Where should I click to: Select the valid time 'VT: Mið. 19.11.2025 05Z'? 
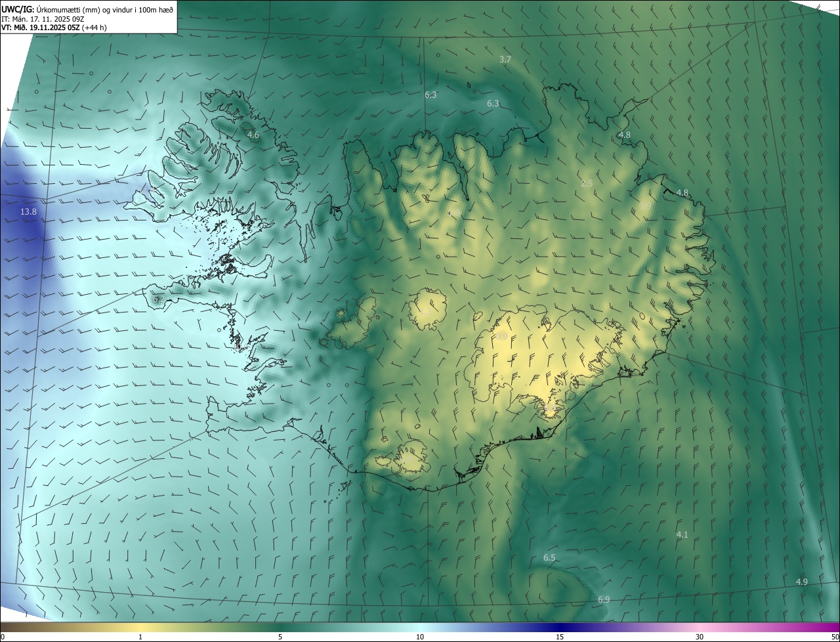coord(40,28)
